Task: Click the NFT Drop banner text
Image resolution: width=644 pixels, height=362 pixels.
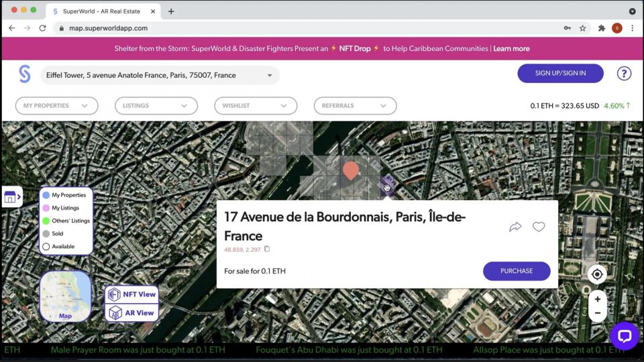Action: (x=355, y=48)
